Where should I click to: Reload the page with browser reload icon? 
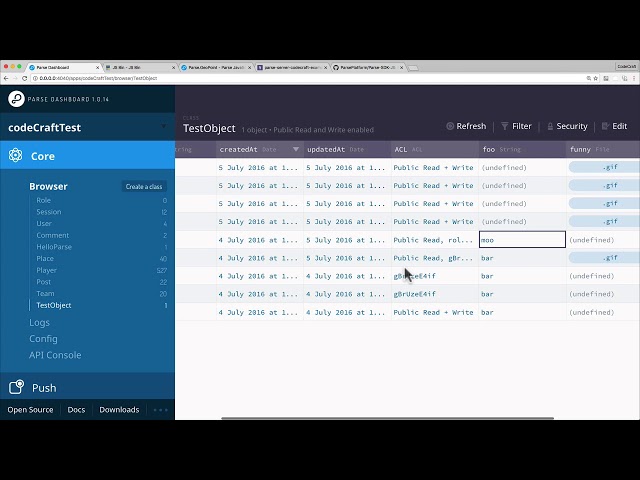[x=24, y=78]
